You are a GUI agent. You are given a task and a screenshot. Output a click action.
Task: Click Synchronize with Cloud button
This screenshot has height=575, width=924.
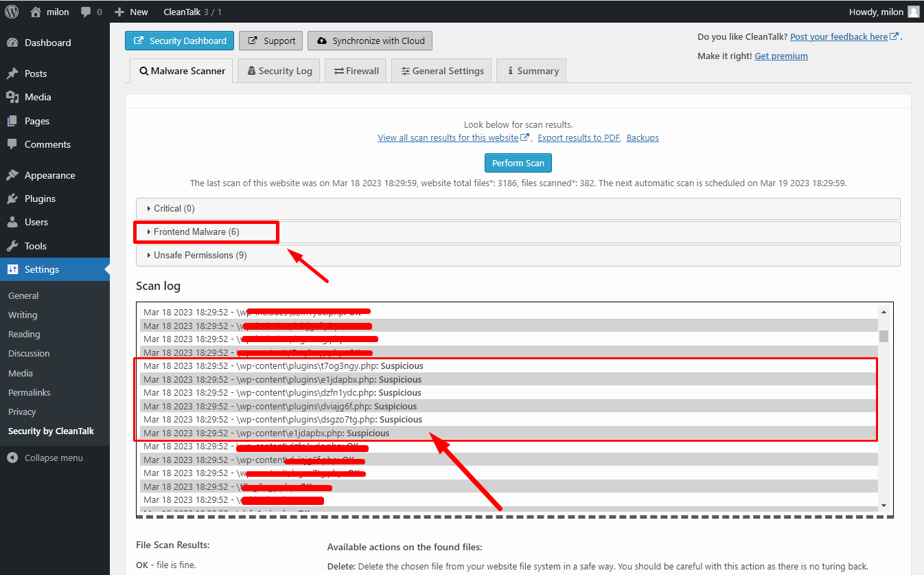click(370, 41)
